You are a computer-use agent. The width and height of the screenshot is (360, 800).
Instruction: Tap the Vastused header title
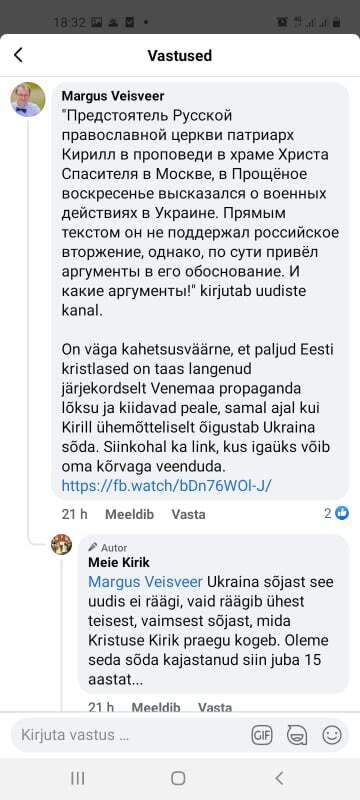click(x=179, y=55)
